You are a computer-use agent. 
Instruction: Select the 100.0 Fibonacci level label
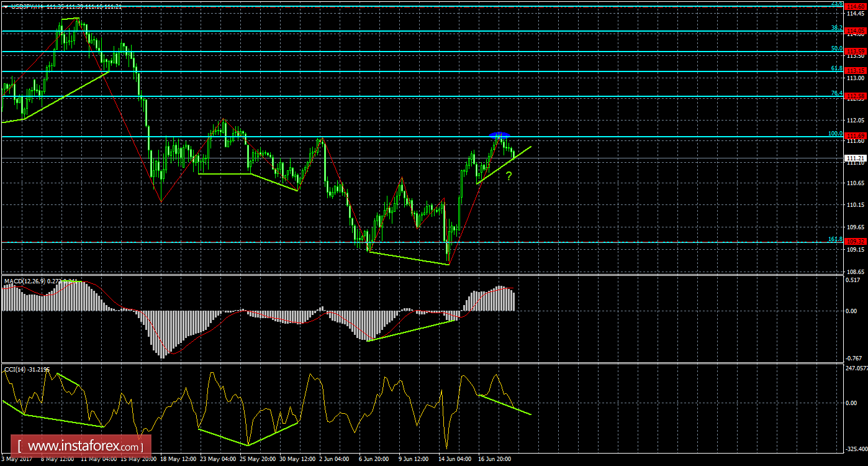point(835,134)
